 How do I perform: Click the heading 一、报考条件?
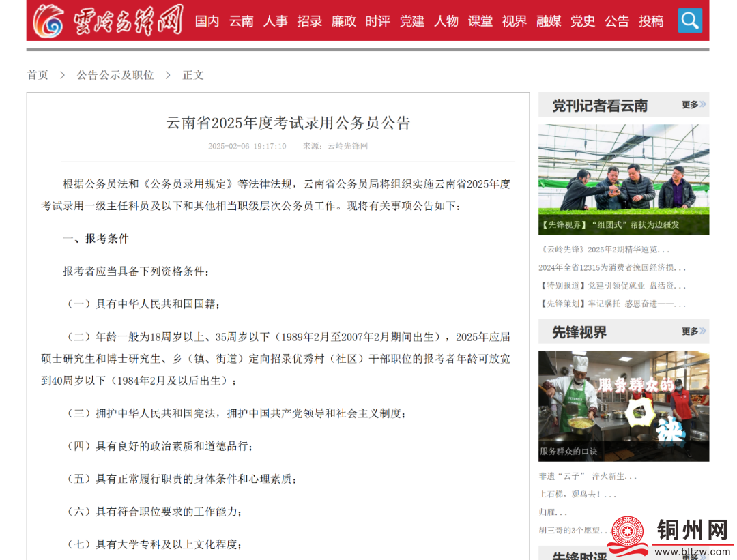pyautogui.click(x=96, y=239)
